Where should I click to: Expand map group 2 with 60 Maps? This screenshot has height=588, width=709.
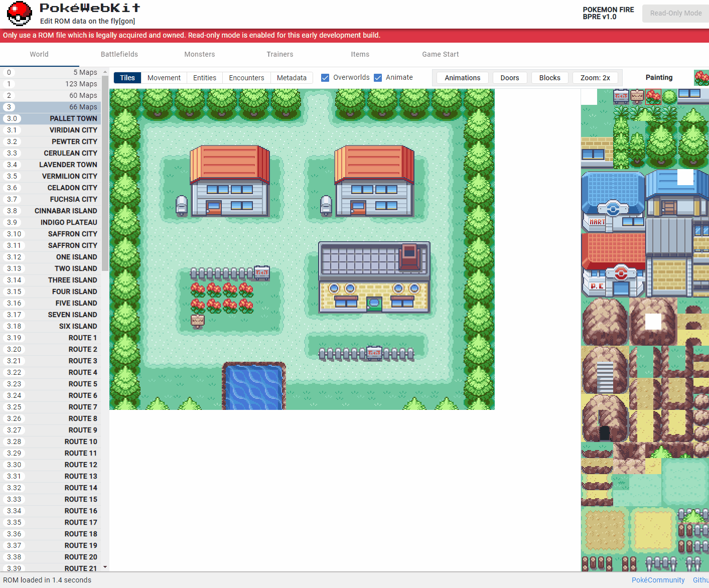tap(51, 95)
